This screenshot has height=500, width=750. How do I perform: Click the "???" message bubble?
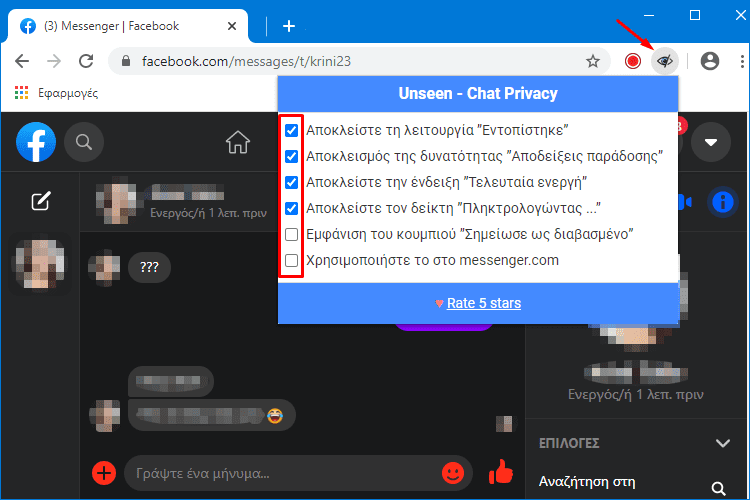[x=149, y=267]
